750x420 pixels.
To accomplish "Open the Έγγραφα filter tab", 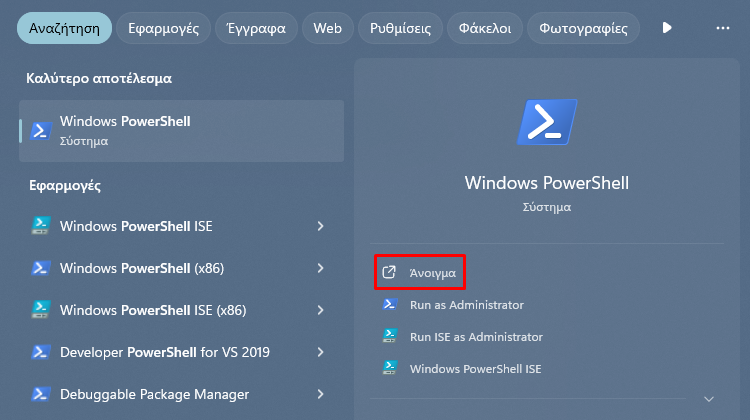I will pos(256,28).
